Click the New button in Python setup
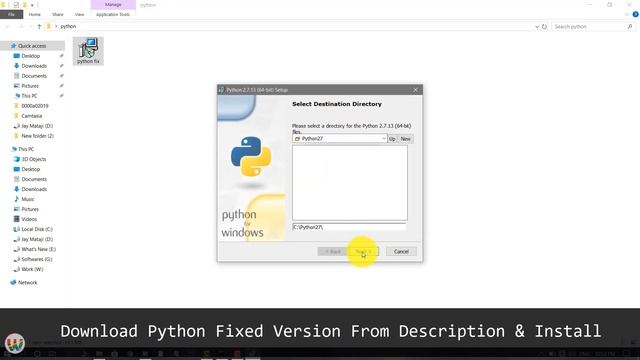The height and width of the screenshot is (360, 640). point(405,139)
